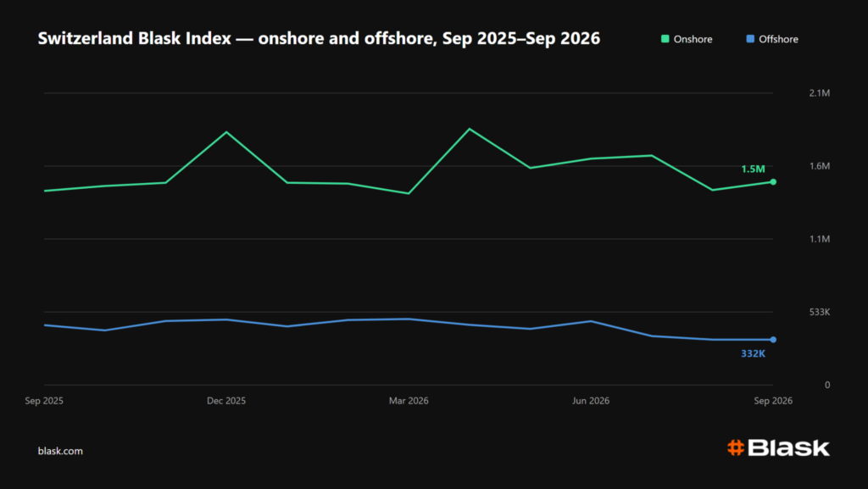Screen dimensions: 868x489
Task: Click the 1.6M y-axis label
Action: coord(820,166)
